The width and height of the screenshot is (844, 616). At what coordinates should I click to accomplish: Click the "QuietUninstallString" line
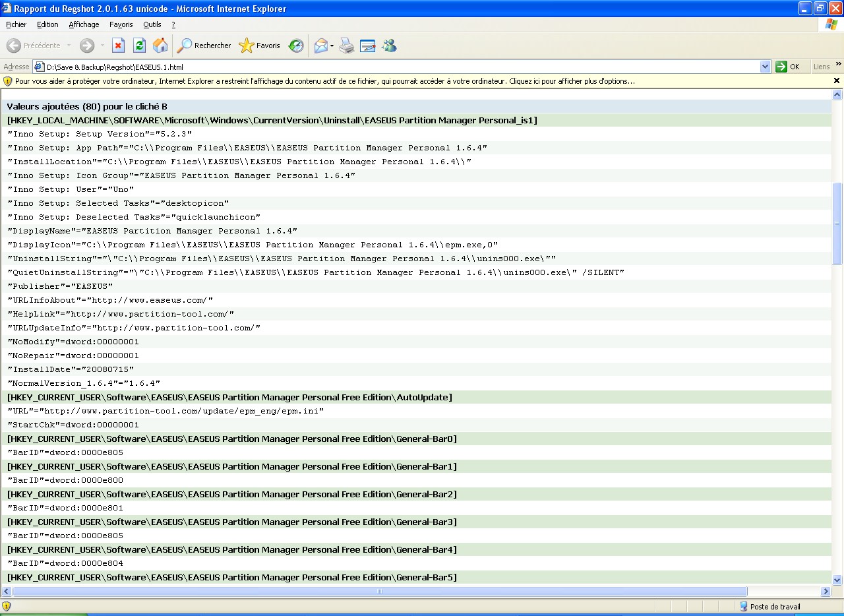click(316, 272)
